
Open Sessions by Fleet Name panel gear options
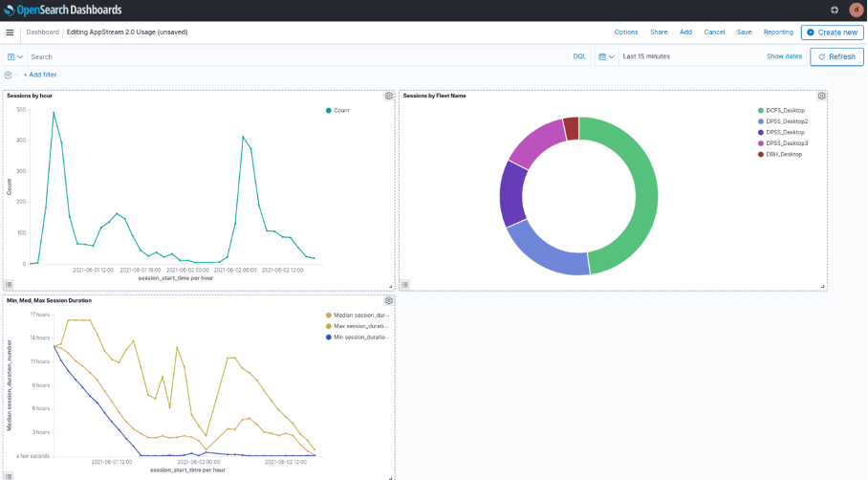(x=821, y=96)
